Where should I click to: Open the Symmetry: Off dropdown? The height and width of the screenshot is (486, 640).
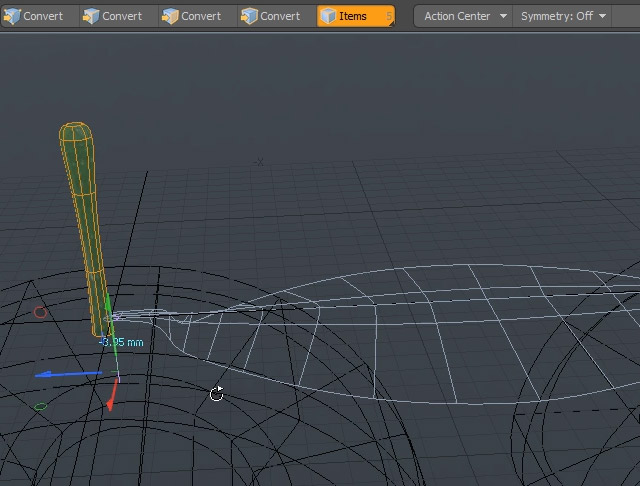[562, 16]
